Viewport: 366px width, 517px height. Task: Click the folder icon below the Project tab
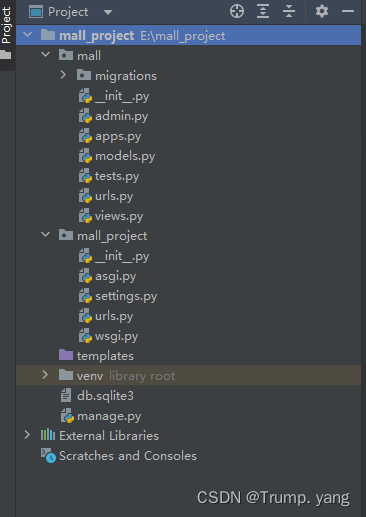[6, 54]
